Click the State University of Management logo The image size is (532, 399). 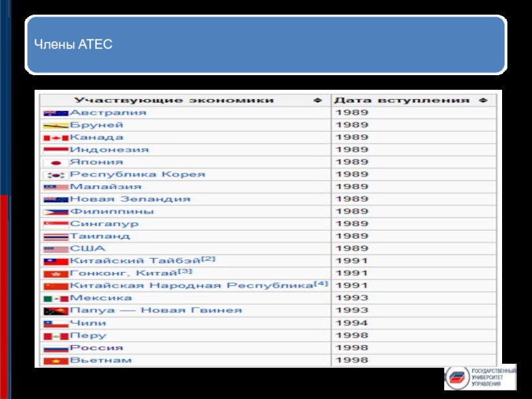tap(480, 377)
